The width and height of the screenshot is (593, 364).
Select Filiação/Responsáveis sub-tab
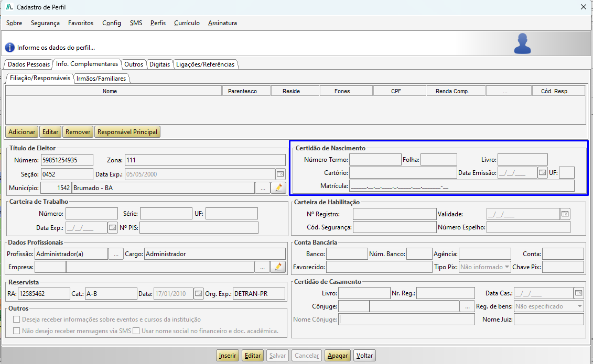(x=40, y=78)
